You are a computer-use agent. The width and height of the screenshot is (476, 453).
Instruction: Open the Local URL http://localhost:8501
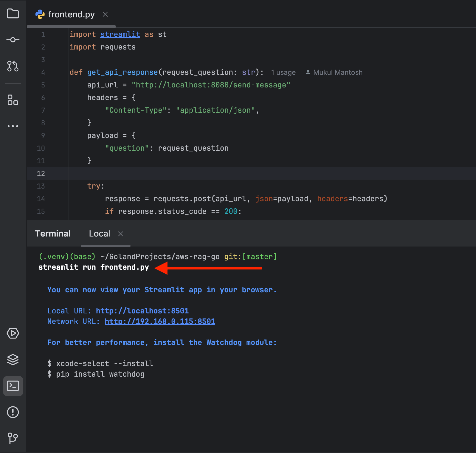(x=142, y=311)
